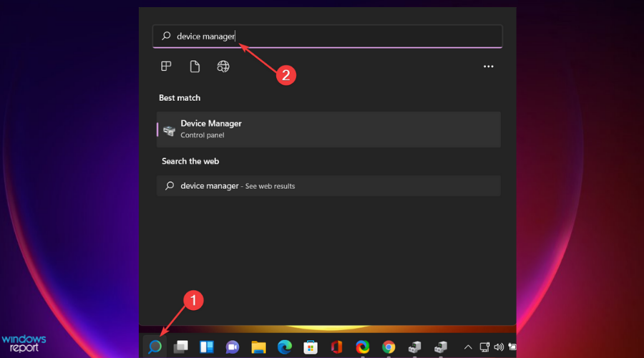Open 'device manager - See web results'

[x=328, y=185]
